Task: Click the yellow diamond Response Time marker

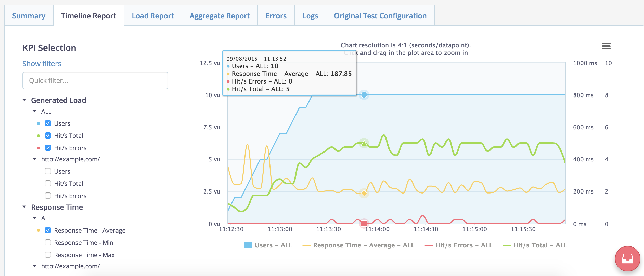Action: click(364, 193)
